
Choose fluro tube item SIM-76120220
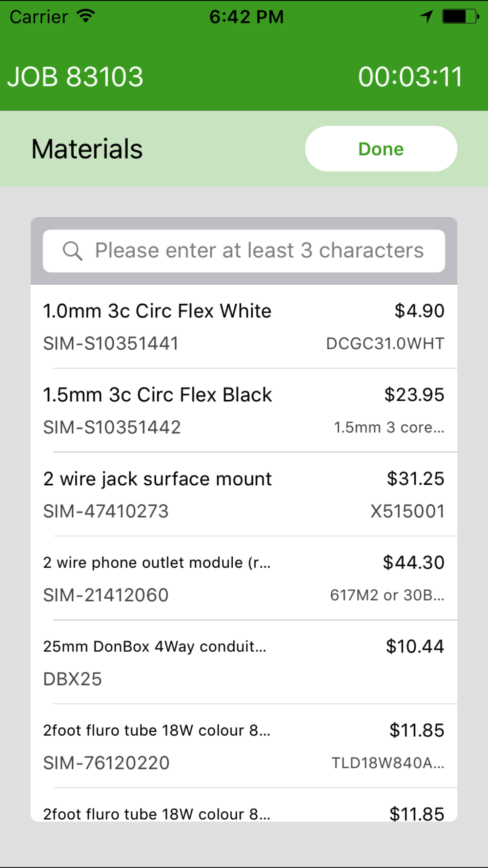click(x=244, y=746)
